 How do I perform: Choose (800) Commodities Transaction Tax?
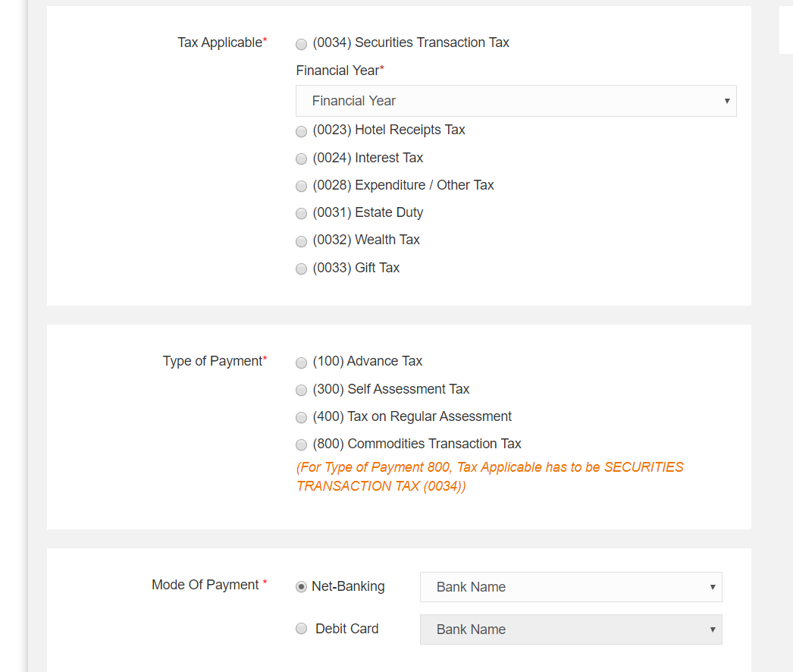click(301, 444)
